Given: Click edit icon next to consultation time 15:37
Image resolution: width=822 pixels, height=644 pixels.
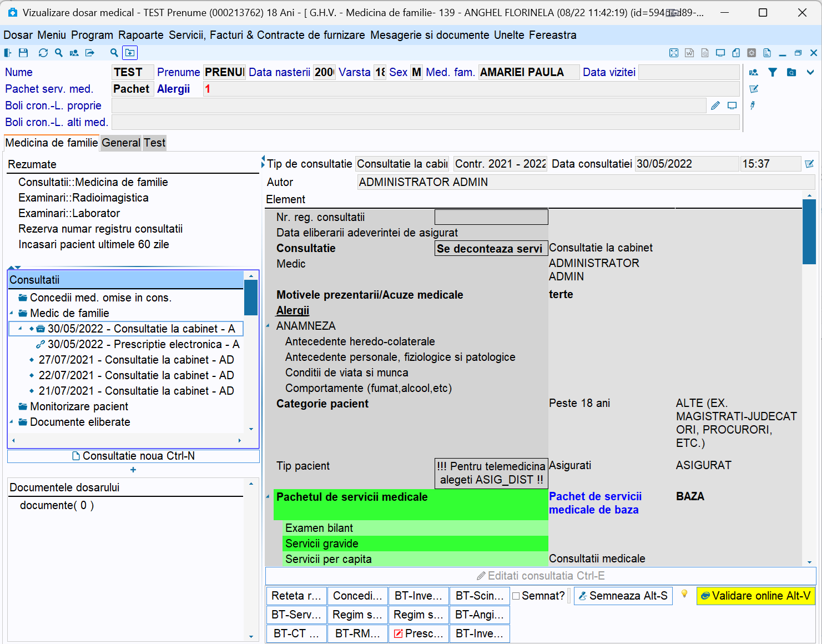Looking at the screenshot, I should [x=809, y=164].
